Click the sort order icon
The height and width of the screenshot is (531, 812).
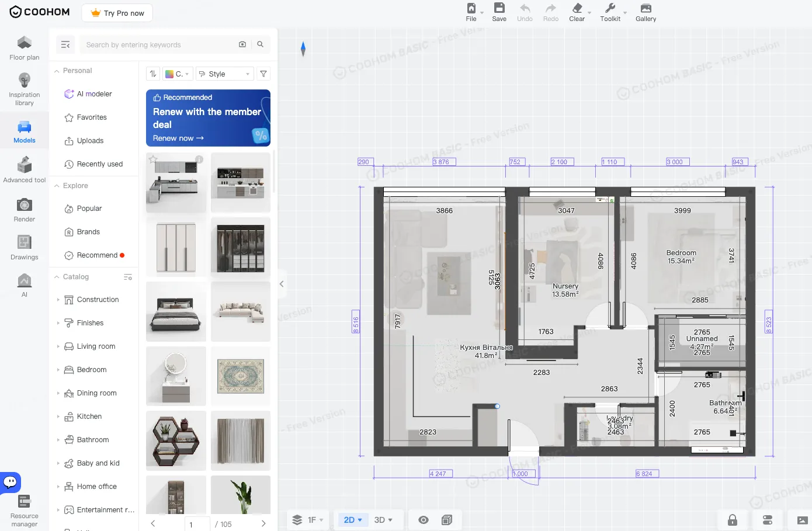153,74
